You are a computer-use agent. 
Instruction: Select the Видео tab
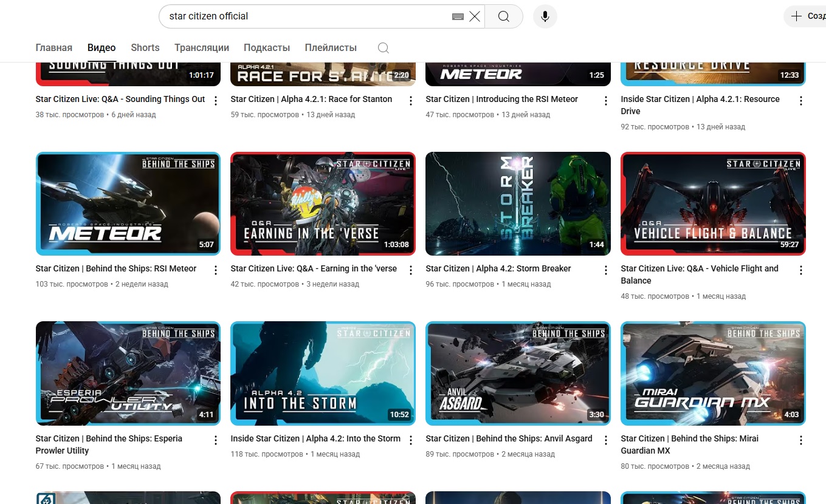click(x=102, y=47)
